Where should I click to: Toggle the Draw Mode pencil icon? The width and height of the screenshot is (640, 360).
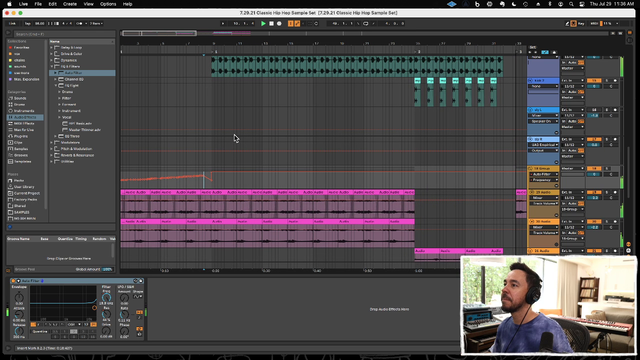[x=567, y=24]
